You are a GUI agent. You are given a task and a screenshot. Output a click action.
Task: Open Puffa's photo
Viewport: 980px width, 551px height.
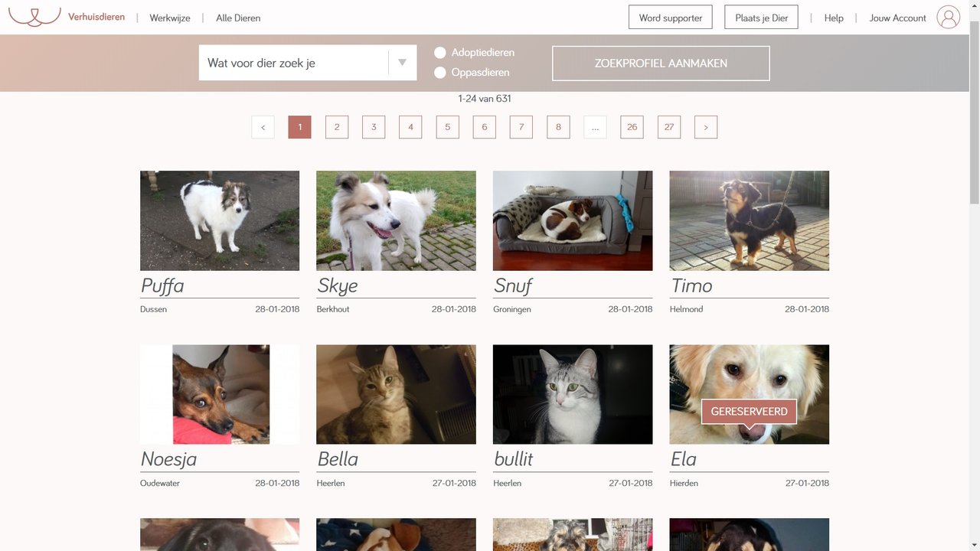point(220,220)
